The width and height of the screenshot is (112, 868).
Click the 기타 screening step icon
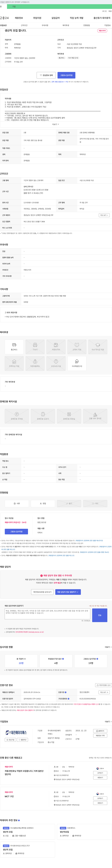point(95,503)
